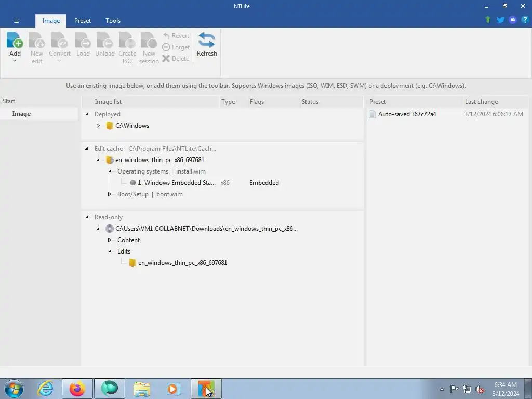The image size is (532, 399).
Task: Click the New edit toolbar icon
Action: [37, 41]
